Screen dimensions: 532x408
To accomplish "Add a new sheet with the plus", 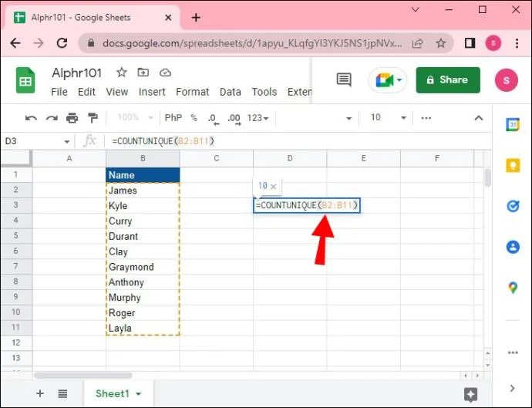I will (x=40, y=393).
